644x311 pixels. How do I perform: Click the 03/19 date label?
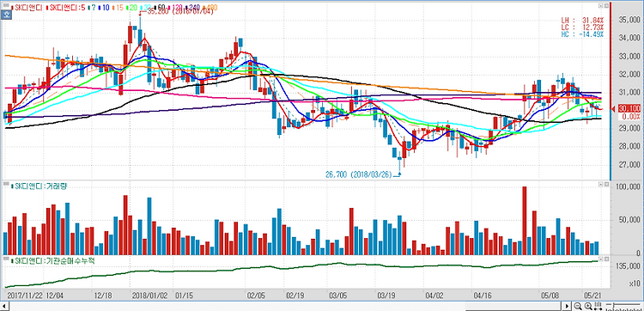(386, 296)
